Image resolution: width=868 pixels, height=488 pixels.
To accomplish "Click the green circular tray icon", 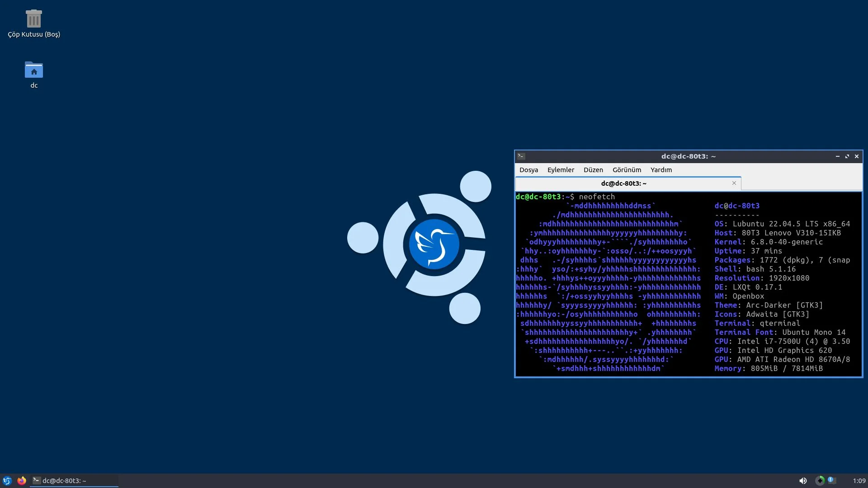I will [820, 481].
